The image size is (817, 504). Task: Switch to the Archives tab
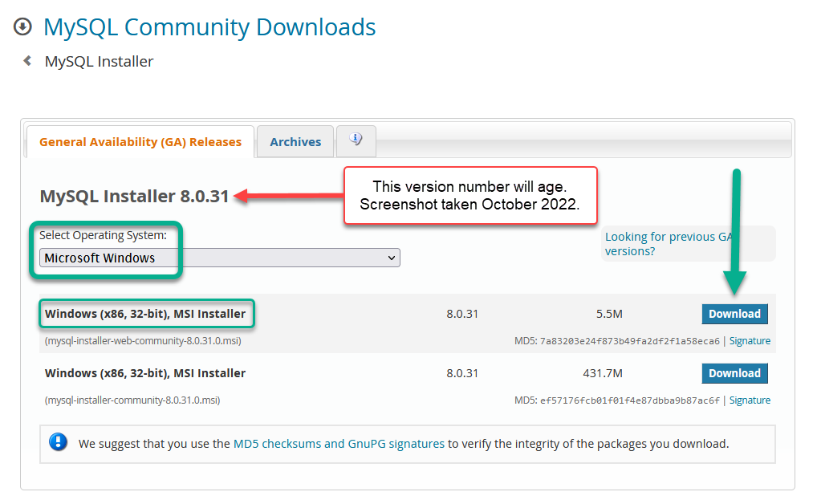point(295,141)
